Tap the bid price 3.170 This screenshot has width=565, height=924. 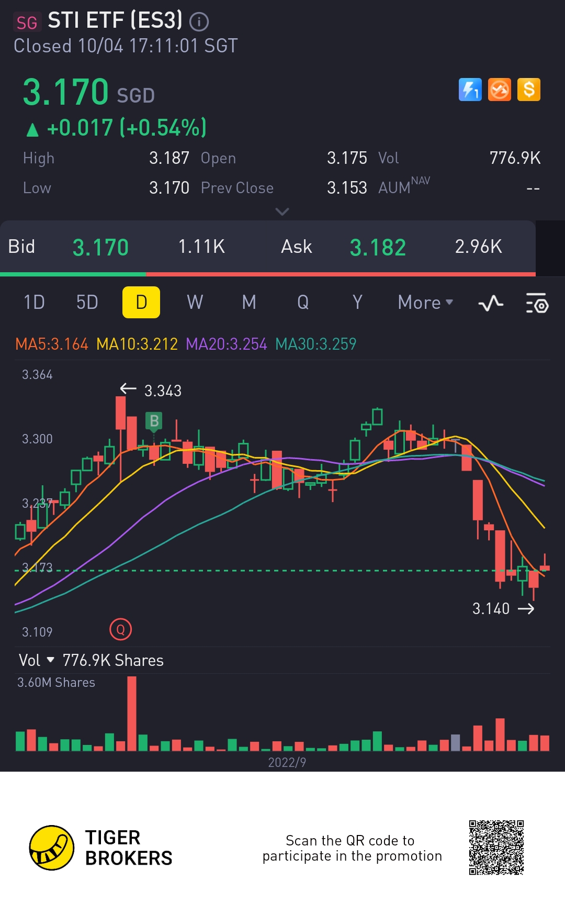click(x=100, y=247)
